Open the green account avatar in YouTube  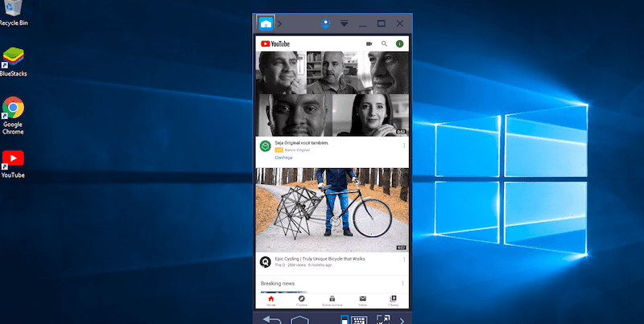tap(399, 44)
